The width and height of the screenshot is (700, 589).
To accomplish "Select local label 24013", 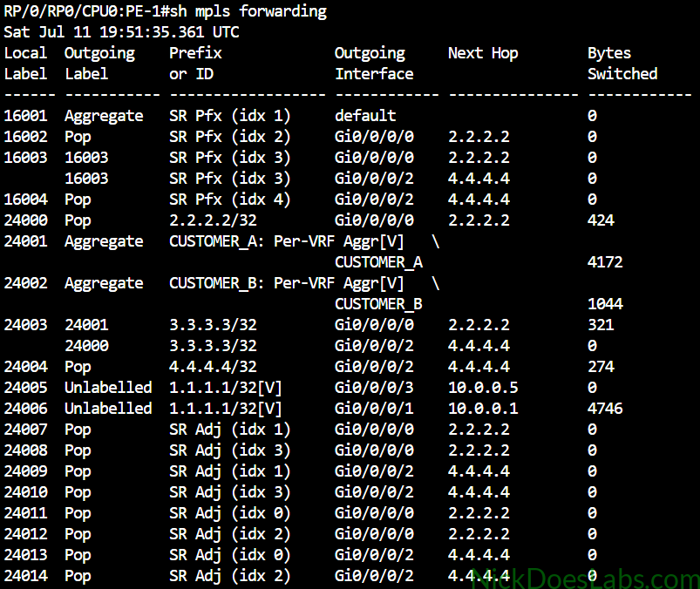I will pyautogui.click(x=25, y=555).
